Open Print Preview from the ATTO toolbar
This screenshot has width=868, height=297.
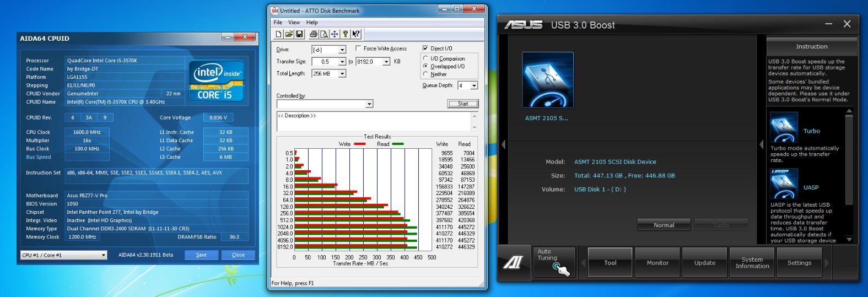[x=324, y=34]
